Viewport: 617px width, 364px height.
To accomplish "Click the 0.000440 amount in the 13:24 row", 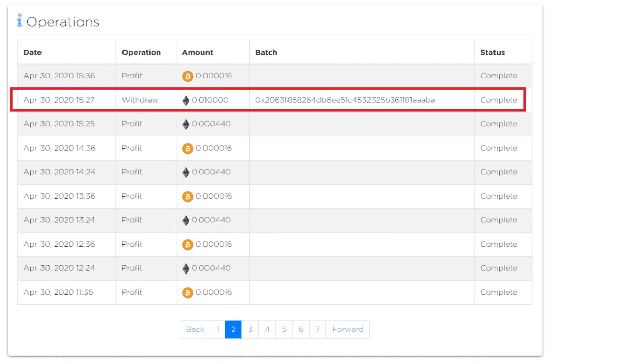I will [212, 220].
